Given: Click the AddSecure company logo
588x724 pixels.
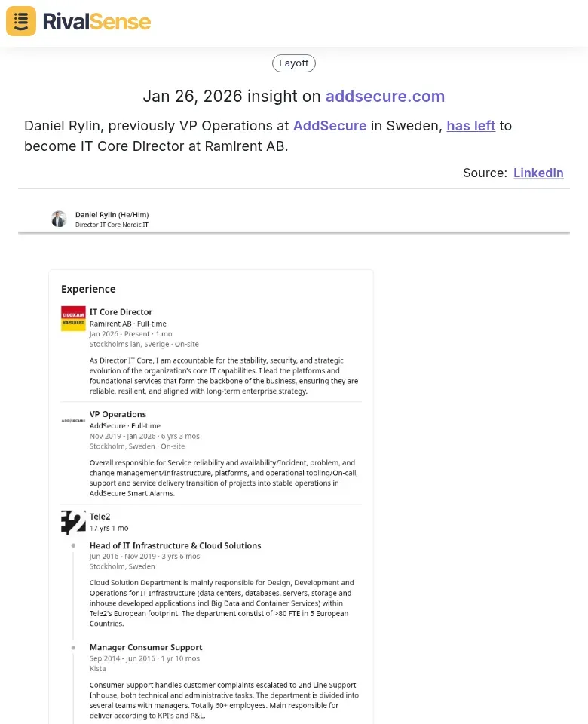Looking at the screenshot, I should coord(73,420).
